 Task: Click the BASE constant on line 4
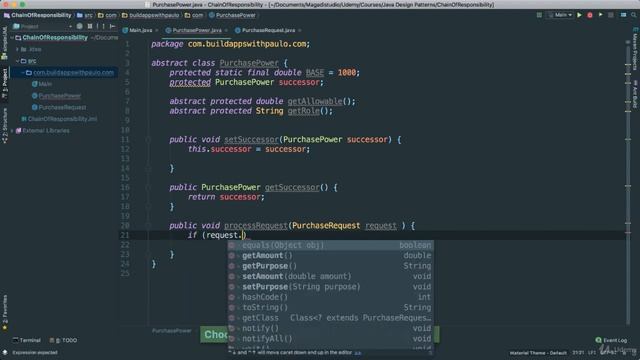(315, 73)
